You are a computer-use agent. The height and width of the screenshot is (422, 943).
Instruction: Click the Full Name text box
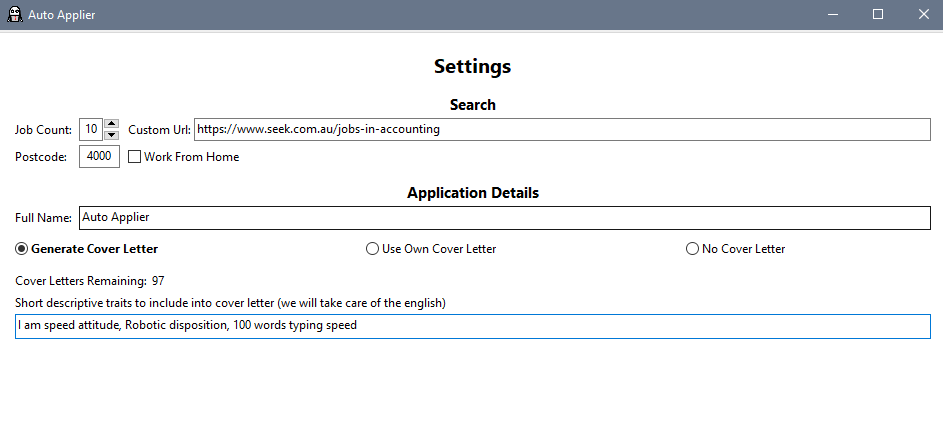click(x=505, y=218)
